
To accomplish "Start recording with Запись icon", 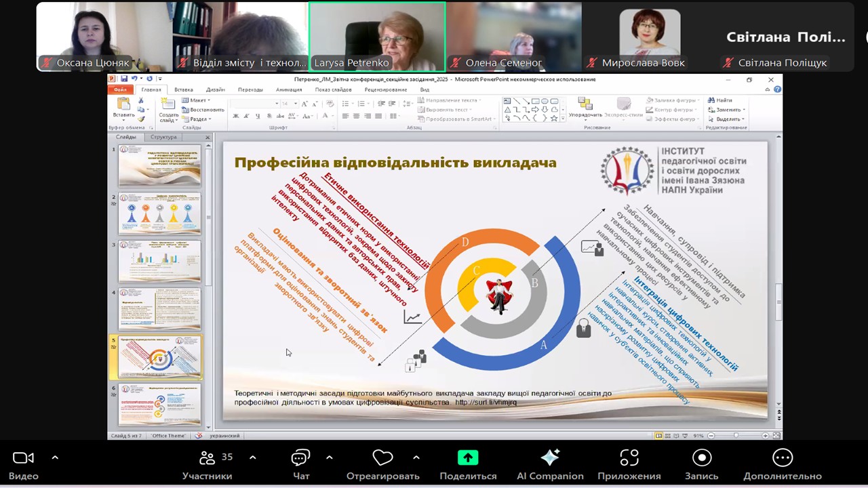I will [701, 458].
